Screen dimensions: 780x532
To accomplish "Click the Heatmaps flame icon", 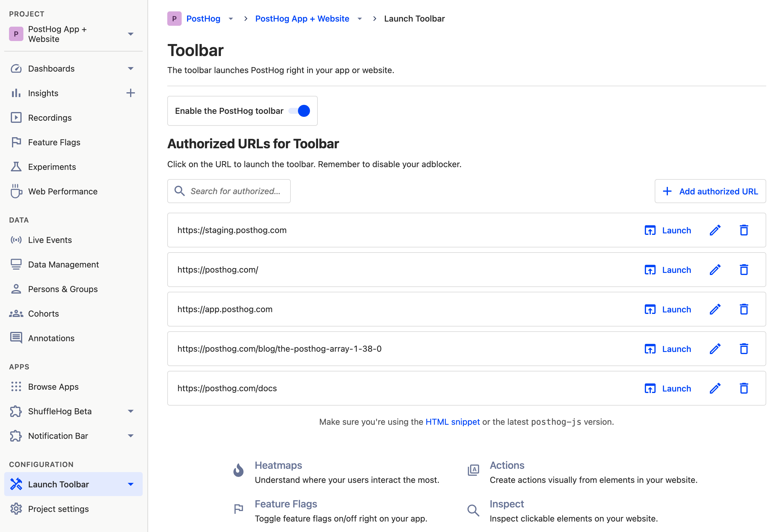I will [x=238, y=470].
